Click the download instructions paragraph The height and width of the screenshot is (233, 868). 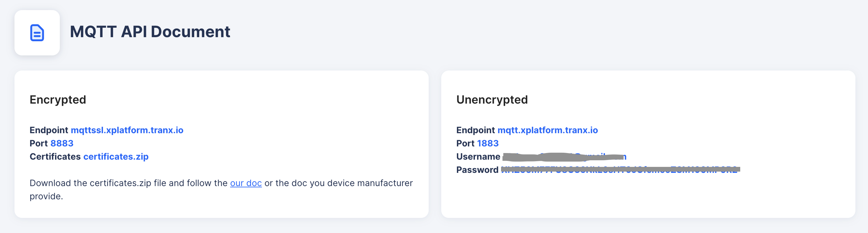[221, 190]
